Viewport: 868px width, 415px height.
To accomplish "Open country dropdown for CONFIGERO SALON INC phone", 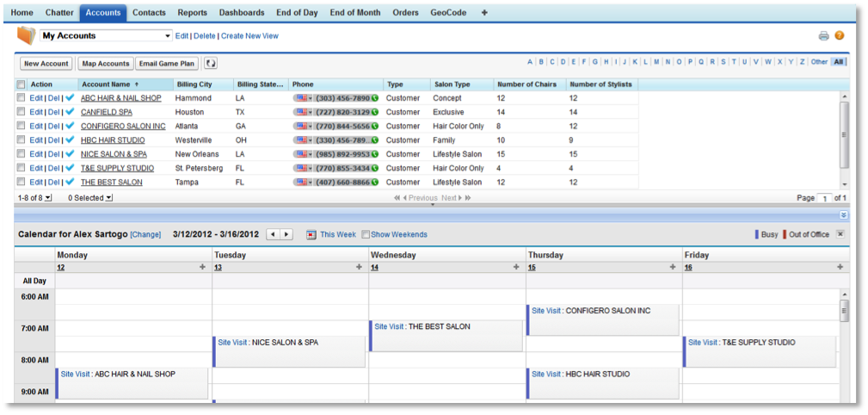I will [310, 126].
